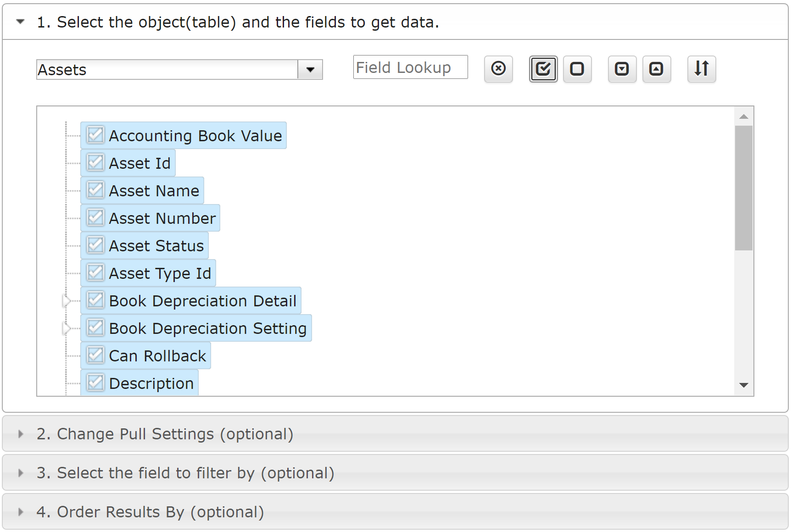Viewport: 792px width, 532px height.
Task: Click the check all fields icon
Action: [x=543, y=69]
